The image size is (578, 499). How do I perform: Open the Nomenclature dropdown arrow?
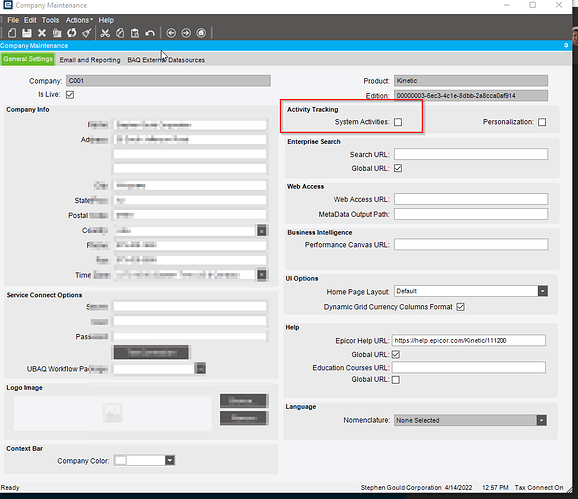pyautogui.click(x=542, y=420)
